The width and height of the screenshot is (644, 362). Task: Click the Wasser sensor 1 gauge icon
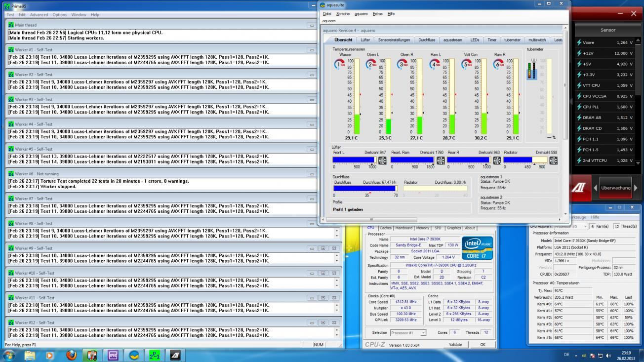(339, 64)
